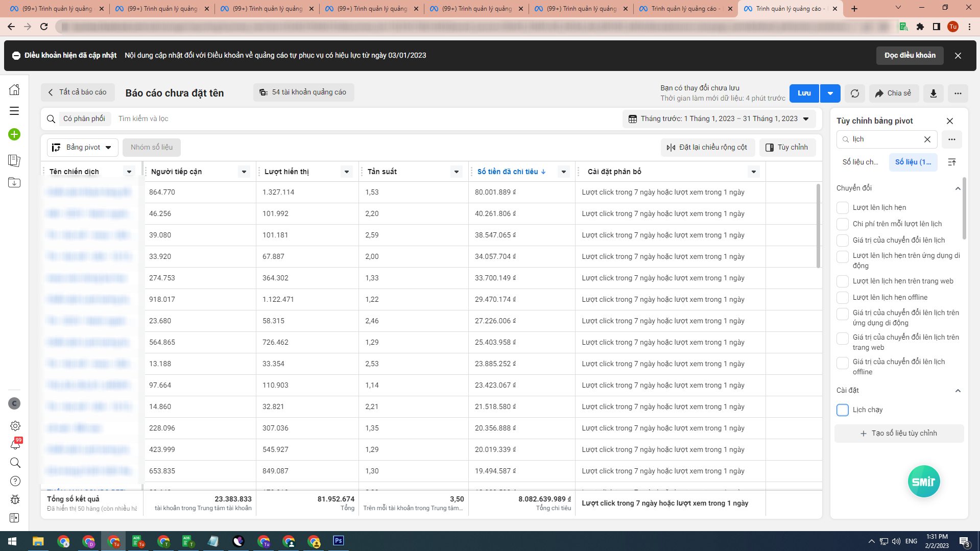Tick Giá trị của chuyển đổi lên lịch
Image resolution: width=980 pixels, height=551 pixels.
click(x=843, y=241)
